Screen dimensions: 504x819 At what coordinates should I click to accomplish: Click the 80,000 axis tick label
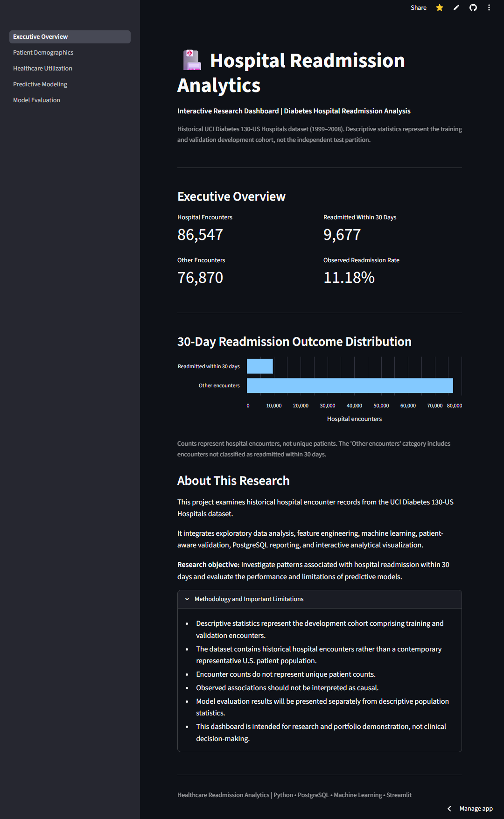coord(455,406)
